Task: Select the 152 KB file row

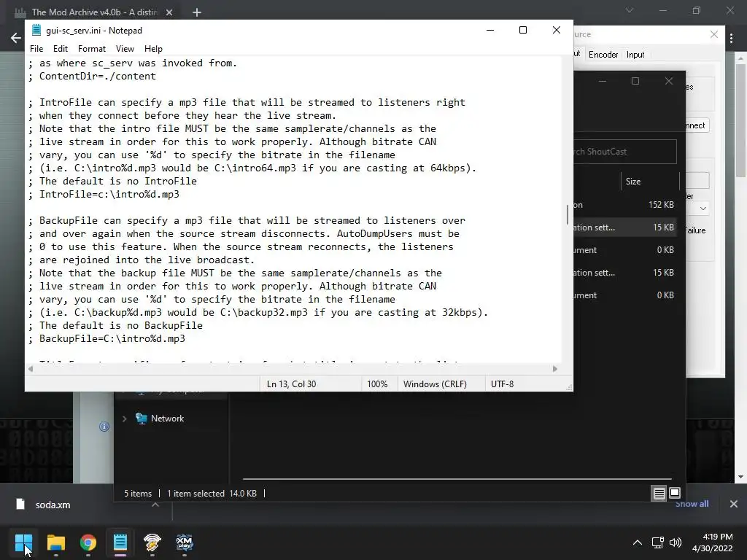Action: pyautogui.click(x=624, y=205)
